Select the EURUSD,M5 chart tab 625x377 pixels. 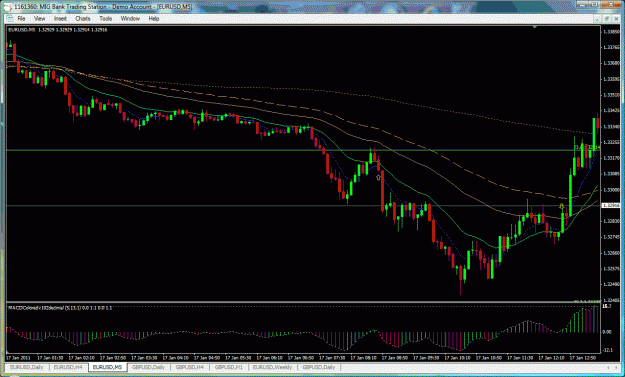point(107,367)
